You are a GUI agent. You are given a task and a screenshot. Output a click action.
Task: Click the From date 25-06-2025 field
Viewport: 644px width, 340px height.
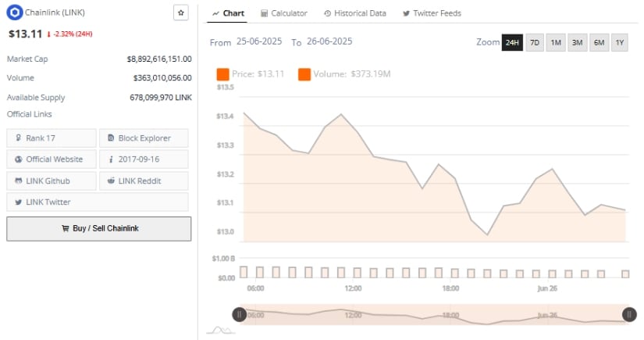point(259,41)
